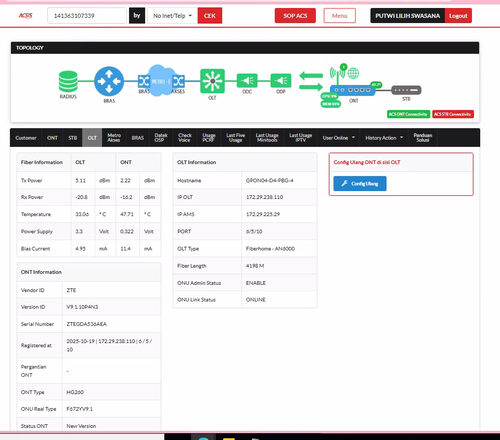500x440 pixels.
Task: Select the Metro-E cloud icon
Action: [x=161, y=81]
